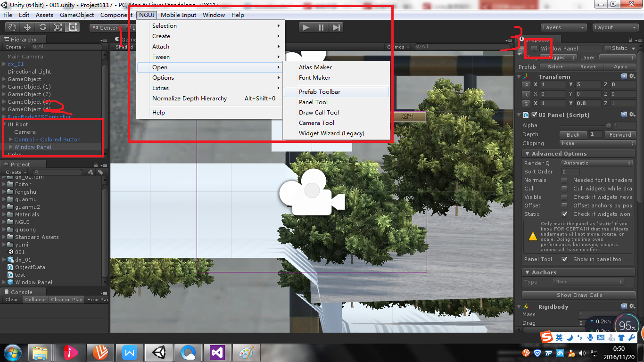Choose Draw Call Tool from submenu

[x=336, y=113]
